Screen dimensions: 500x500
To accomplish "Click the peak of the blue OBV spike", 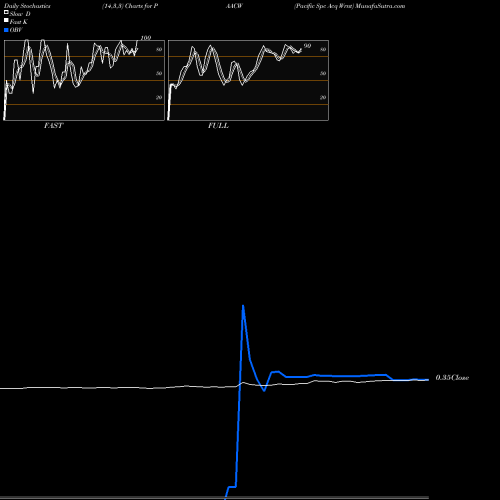I will click(x=243, y=306).
